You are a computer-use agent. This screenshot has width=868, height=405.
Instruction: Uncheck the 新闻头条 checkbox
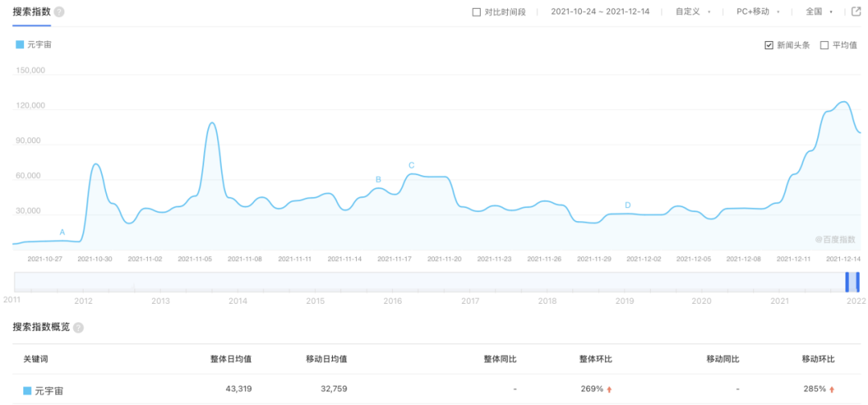click(x=768, y=45)
